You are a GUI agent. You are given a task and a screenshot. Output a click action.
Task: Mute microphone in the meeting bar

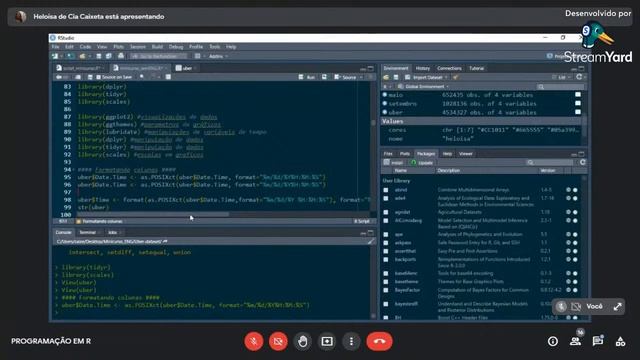(x=253, y=341)
